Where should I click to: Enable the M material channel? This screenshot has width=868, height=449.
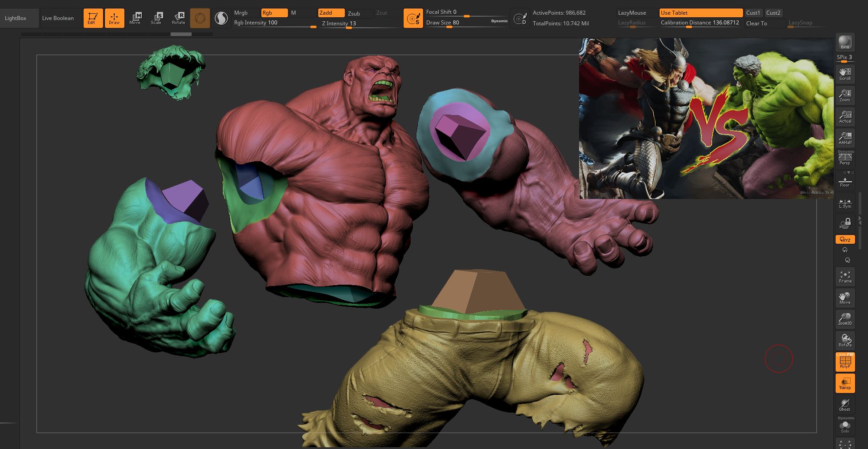pyautogui.click(x=303, y=13)
